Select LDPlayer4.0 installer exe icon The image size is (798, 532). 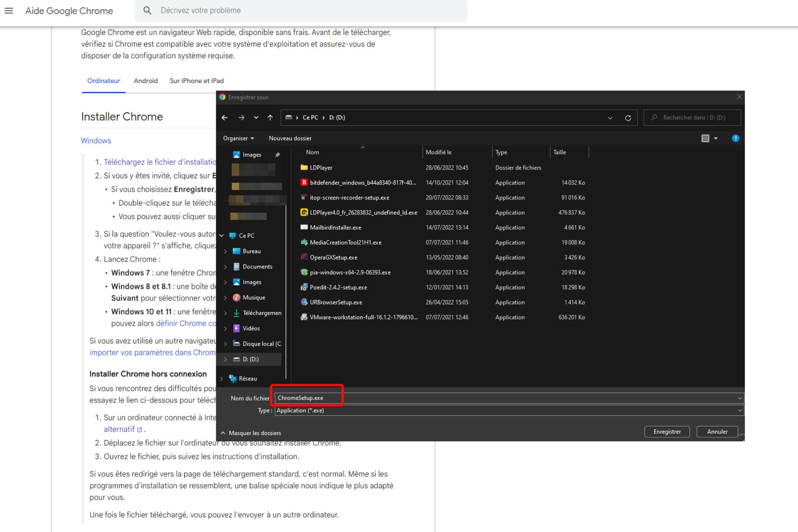coord(304,212)
